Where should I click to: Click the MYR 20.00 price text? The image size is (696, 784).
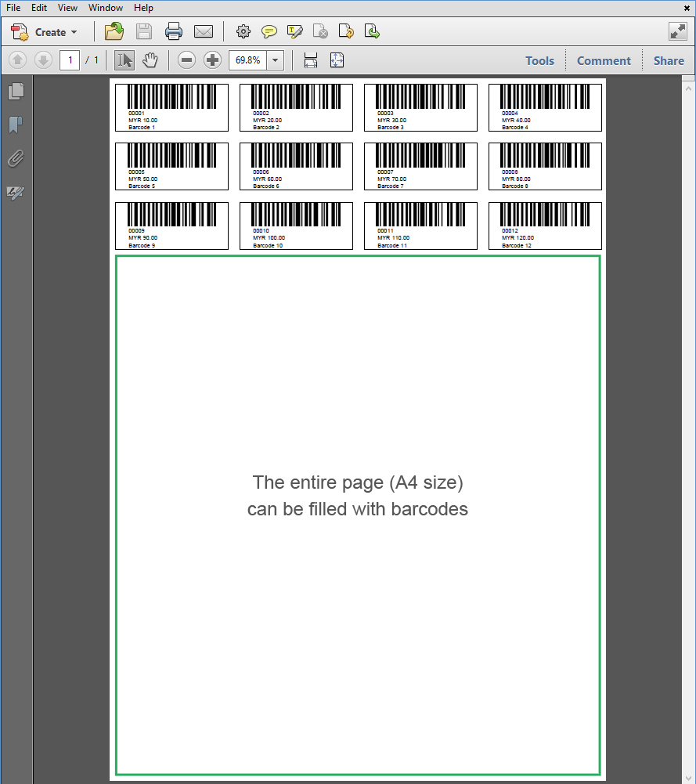pyautogui.click(x=267, y=121)
